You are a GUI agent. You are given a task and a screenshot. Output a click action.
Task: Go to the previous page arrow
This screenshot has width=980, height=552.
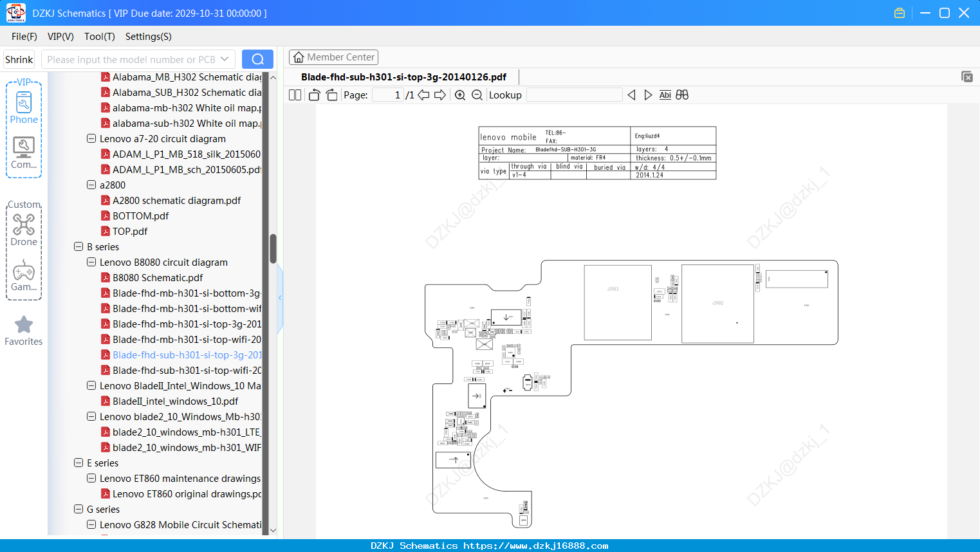[x=423, y=95]
